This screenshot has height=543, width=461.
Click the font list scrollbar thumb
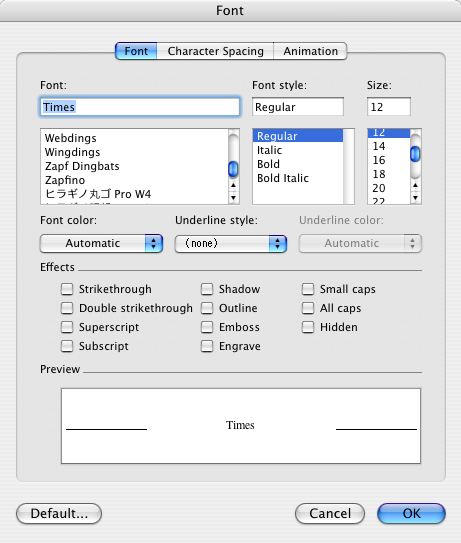[x=233, y=169]
